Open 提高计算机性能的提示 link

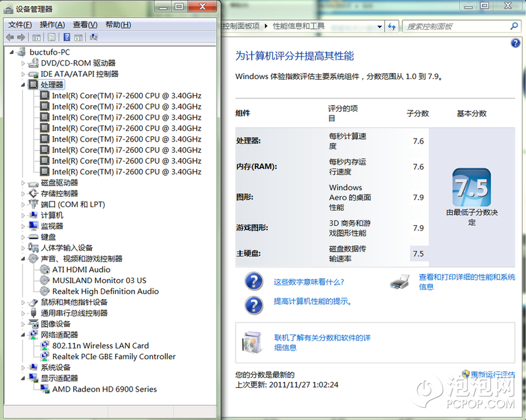pos(313,301)
